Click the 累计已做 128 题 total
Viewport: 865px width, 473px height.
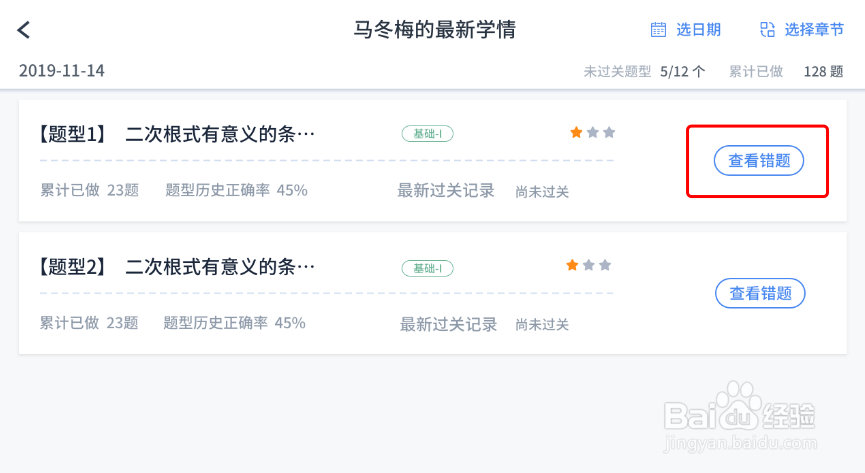(786, 72)
